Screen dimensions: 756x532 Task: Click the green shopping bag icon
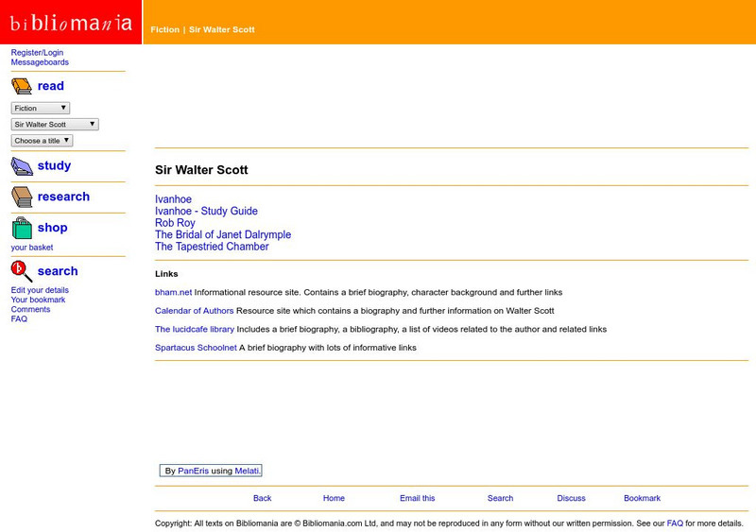(22, 228)
